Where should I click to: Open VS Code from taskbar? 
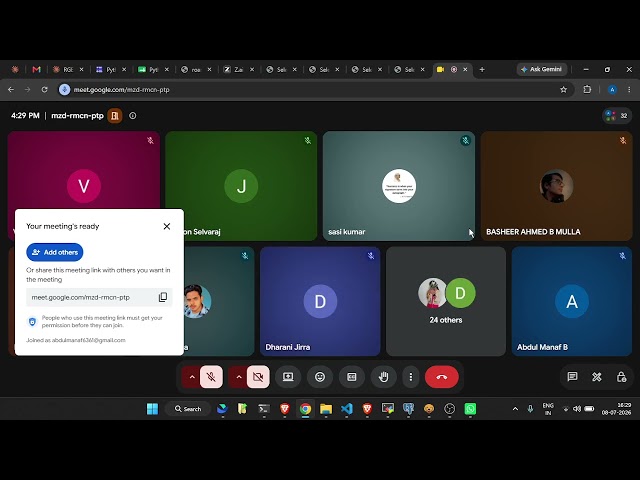[347, 409]
